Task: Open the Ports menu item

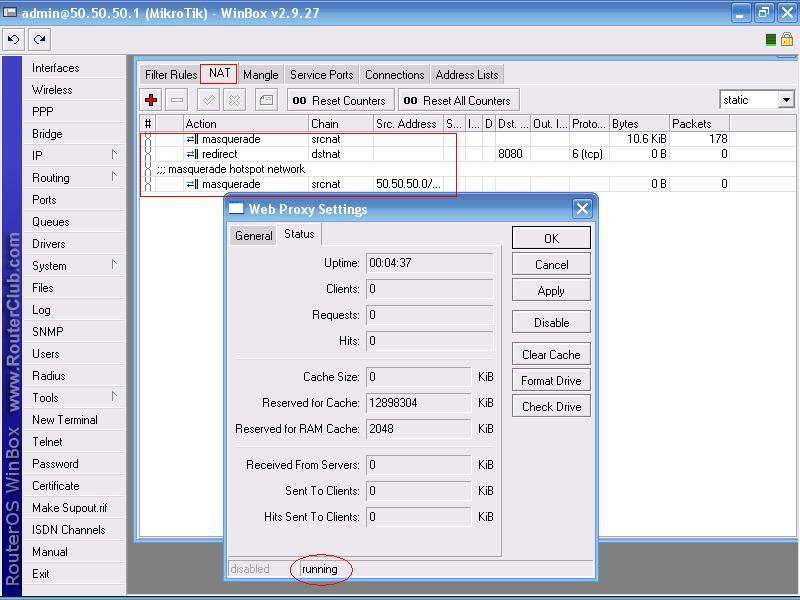Action: tap(74, 199)
